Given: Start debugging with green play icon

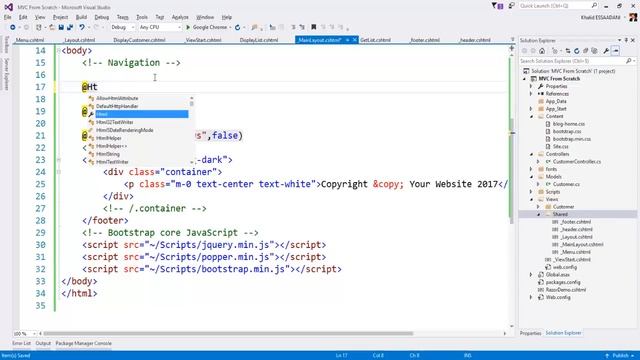Looking at the screenshot, I should click(188, 27).
